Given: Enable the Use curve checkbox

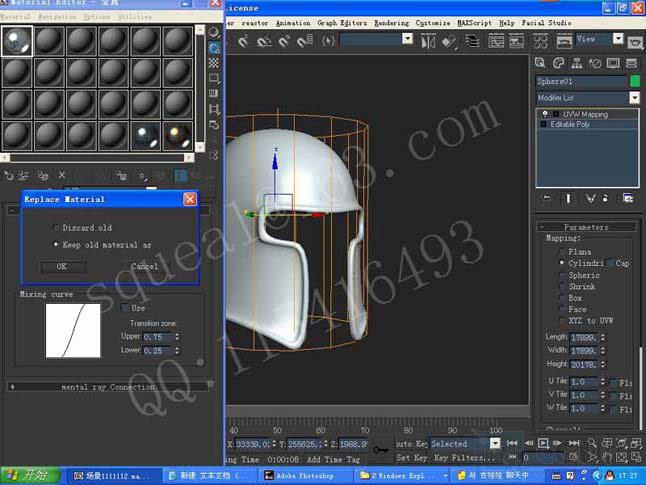Looking at the screenshot, I should [x=124, y=308].
